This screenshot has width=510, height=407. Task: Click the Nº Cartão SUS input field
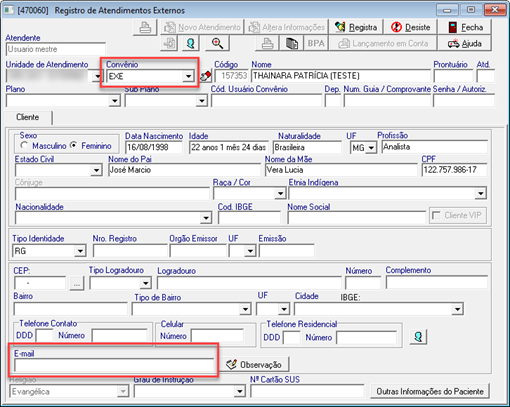click(x=307, y=391)
